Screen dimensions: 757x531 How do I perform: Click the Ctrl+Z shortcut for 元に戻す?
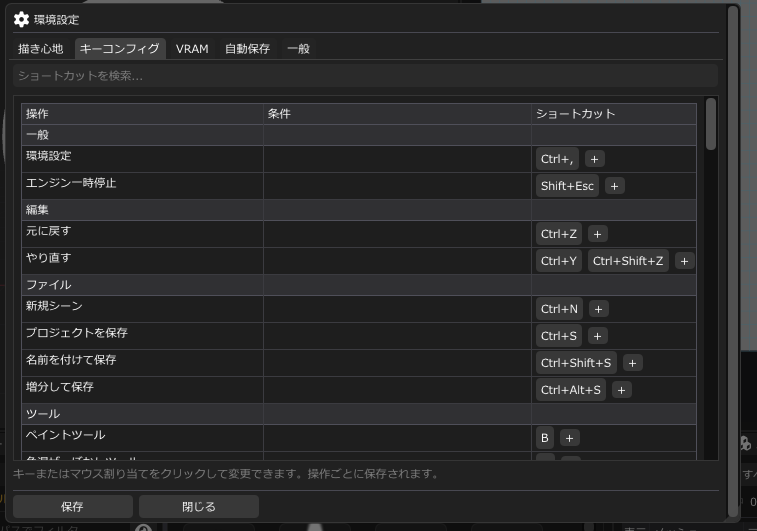pyautogui.click(x=559, y=234)
